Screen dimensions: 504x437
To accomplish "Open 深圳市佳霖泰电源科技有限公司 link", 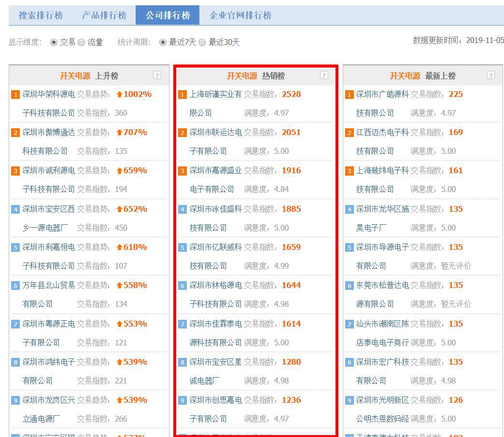I will click(215, 333).
